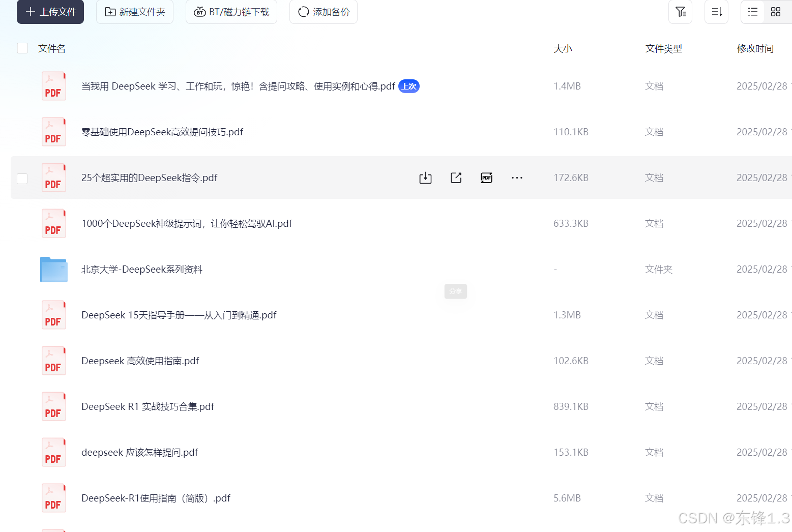Open folder name 北京大学-DeepSeek系列资料

(142, 269)
